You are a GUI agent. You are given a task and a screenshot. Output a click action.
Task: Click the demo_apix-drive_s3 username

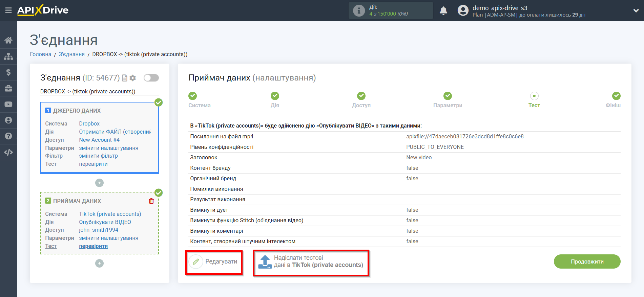click(500, 8)
